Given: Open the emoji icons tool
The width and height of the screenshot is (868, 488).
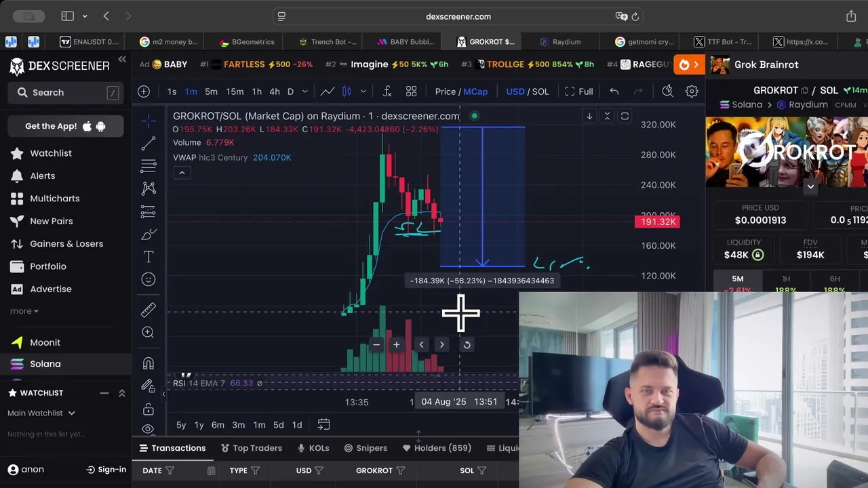Looking at the screenshot, I should pos(149,279).
